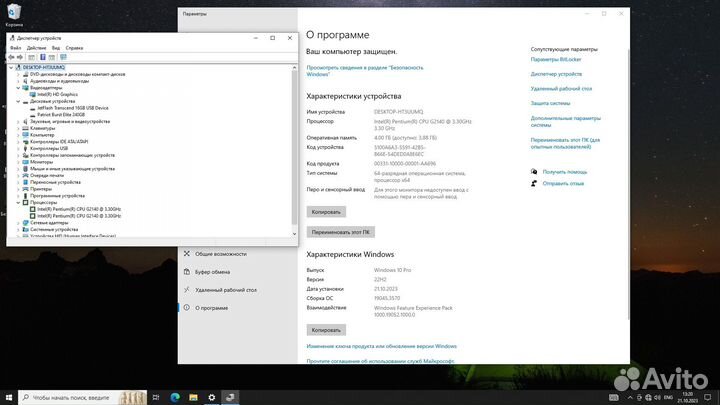Open the Recycle Bin desktop icon

14,15
